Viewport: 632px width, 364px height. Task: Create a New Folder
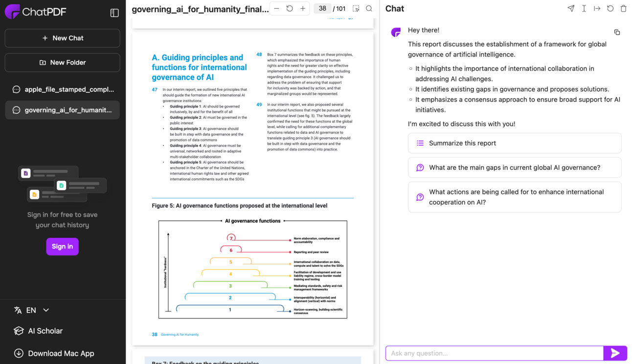(63, 63)
